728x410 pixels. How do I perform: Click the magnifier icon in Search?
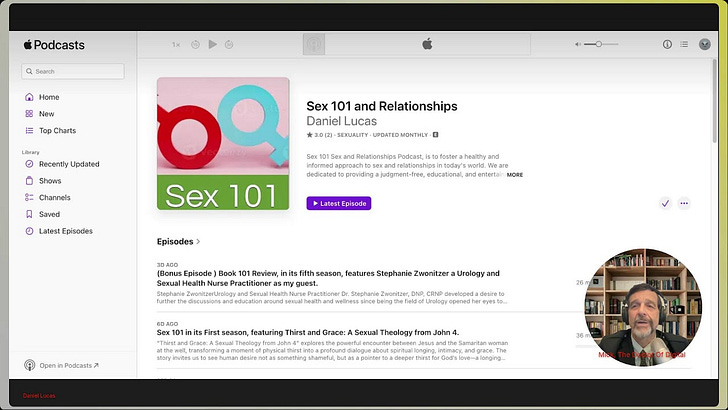click(x=29, y=71)
